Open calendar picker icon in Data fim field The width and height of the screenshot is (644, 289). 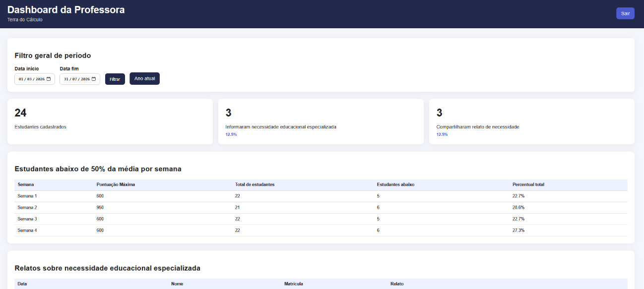tap(94, 79)
